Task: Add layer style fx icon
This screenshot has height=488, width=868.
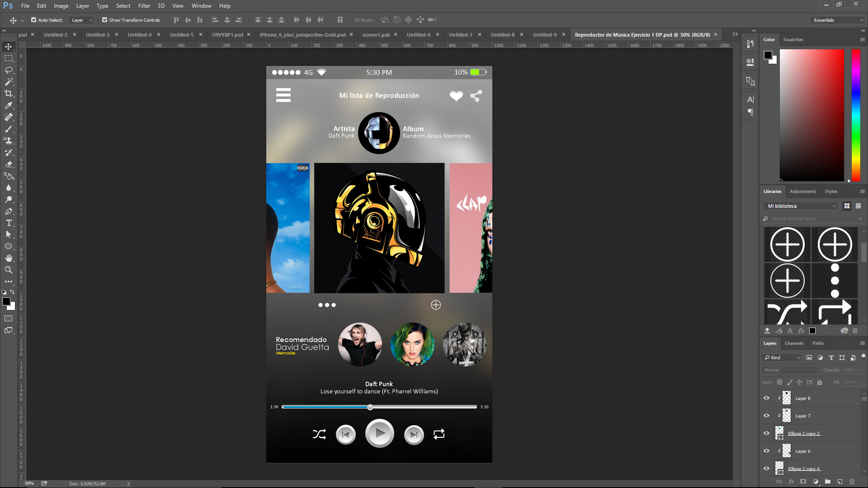Action: tap(791, 482)
